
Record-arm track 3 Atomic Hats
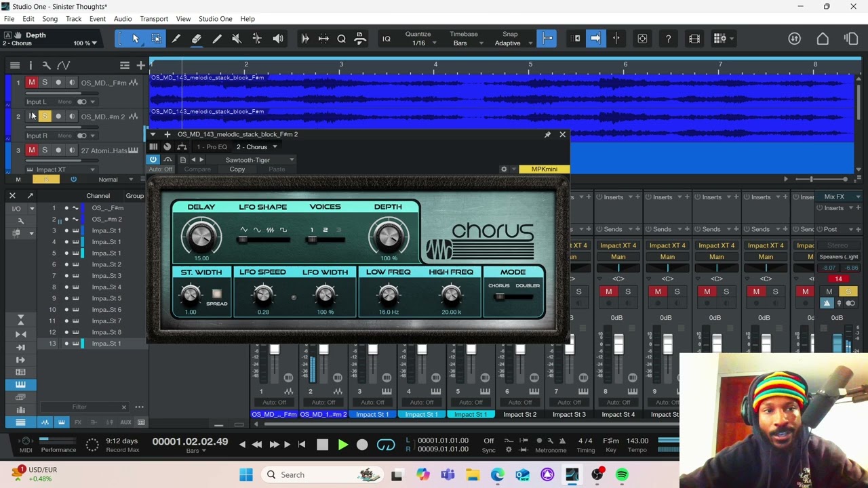[x=58, y=150]
